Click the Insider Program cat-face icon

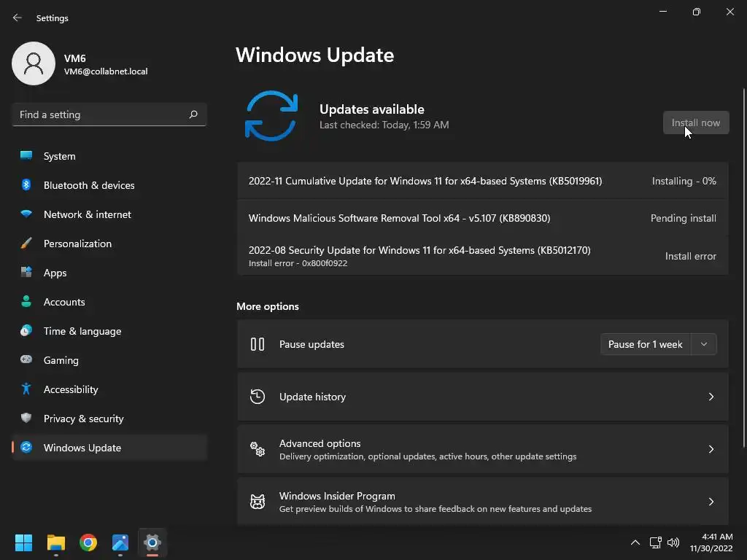click(258, 502)
